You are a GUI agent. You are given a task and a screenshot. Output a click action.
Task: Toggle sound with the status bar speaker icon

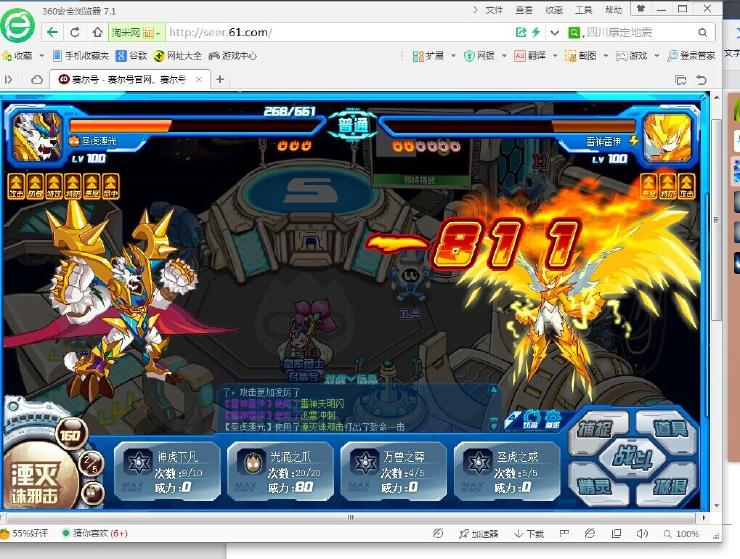[x=642, y=534]
